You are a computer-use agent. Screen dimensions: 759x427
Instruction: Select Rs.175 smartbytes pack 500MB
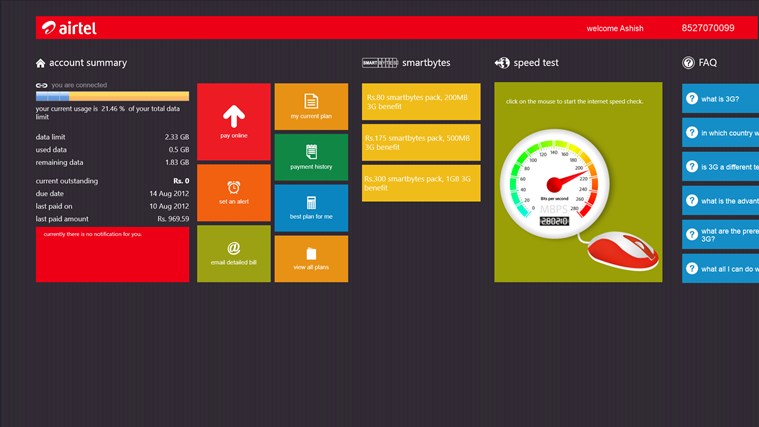[421, 142]
